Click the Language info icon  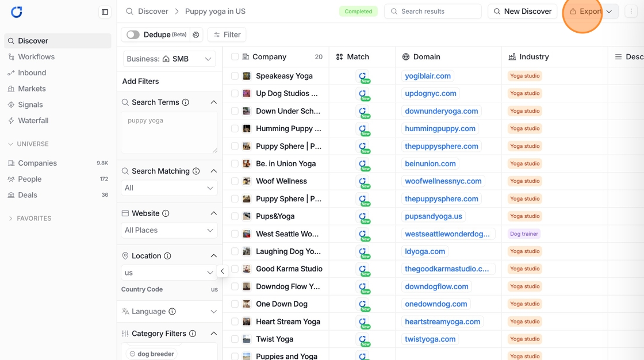coord(172,312)
